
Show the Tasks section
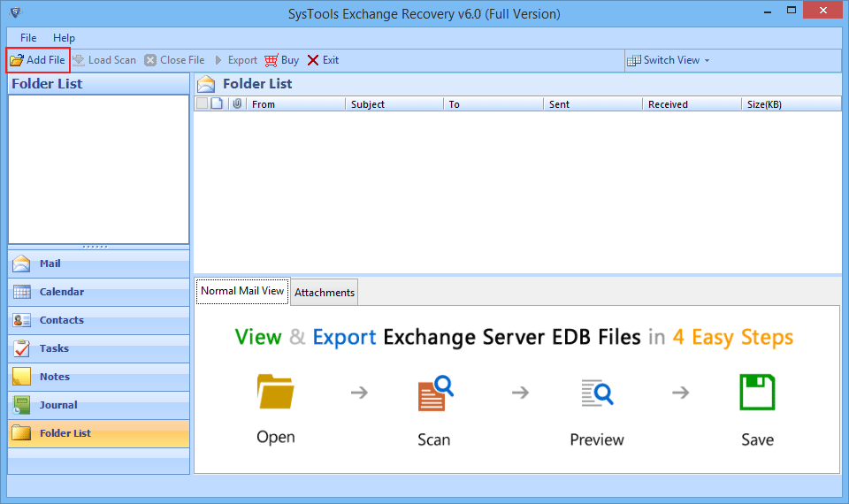[x=98, y=348]
